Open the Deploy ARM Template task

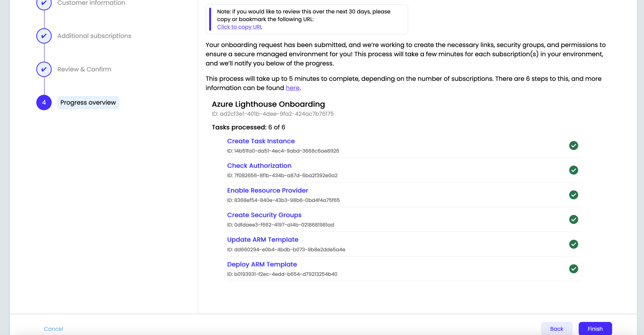(262, 264)
